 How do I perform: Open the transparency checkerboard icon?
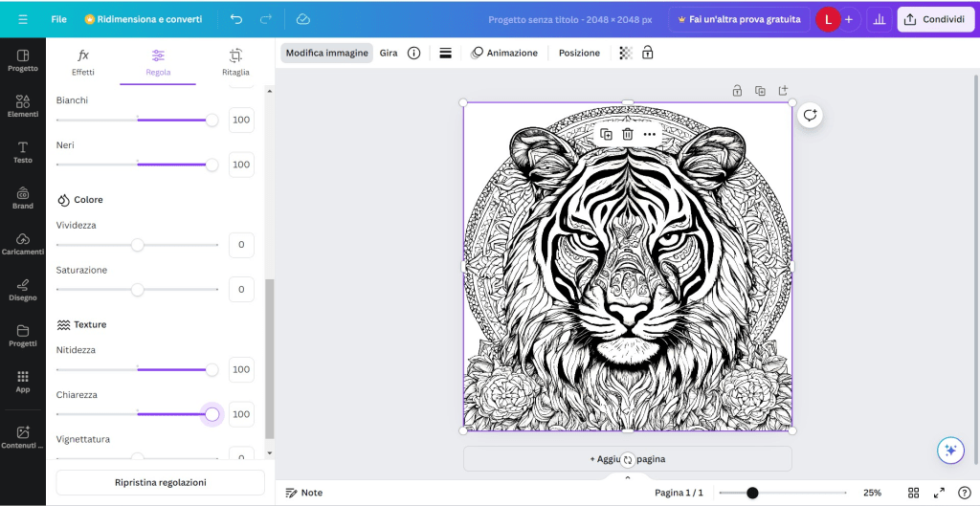point(626,53)
